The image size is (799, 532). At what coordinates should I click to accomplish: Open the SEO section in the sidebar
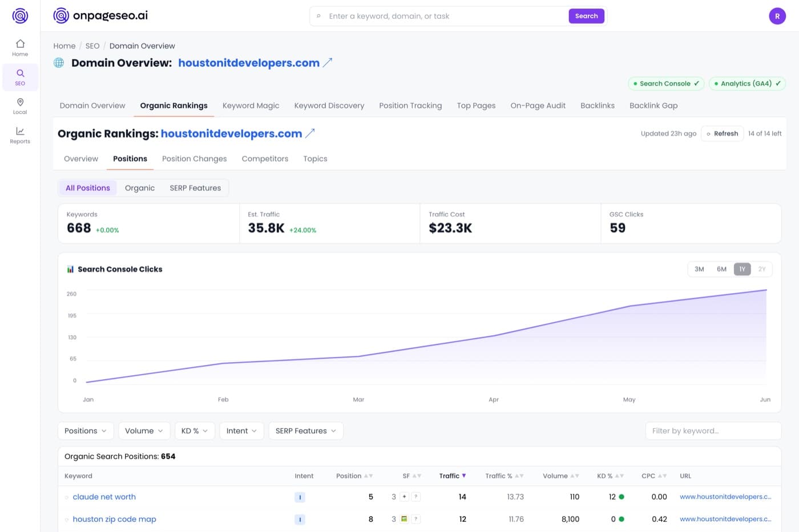point(20,77)
